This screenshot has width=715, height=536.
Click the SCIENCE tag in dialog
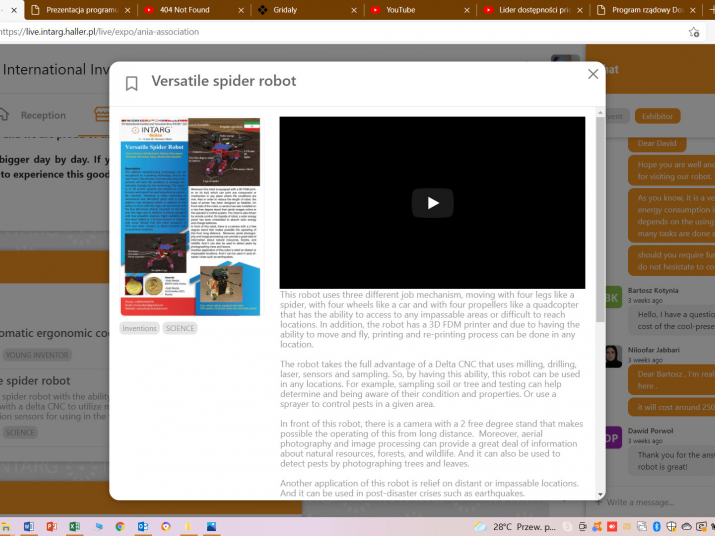(x=180, y=328)
